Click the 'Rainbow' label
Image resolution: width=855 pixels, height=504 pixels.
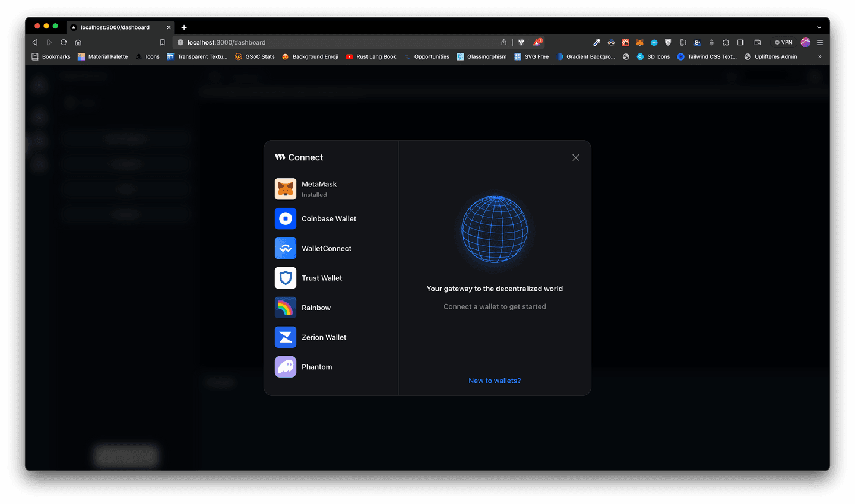[316, 308]
